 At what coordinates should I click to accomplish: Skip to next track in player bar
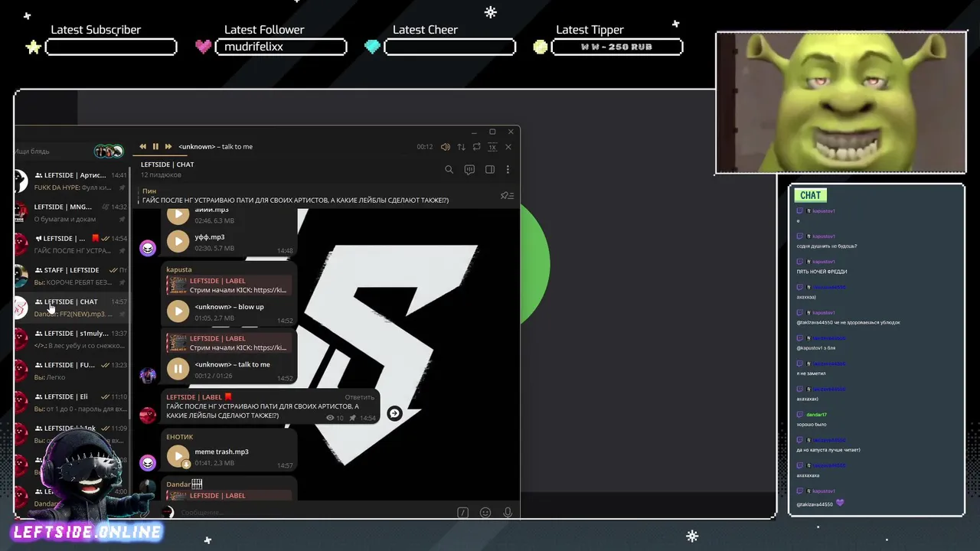[x=168, y=146]
